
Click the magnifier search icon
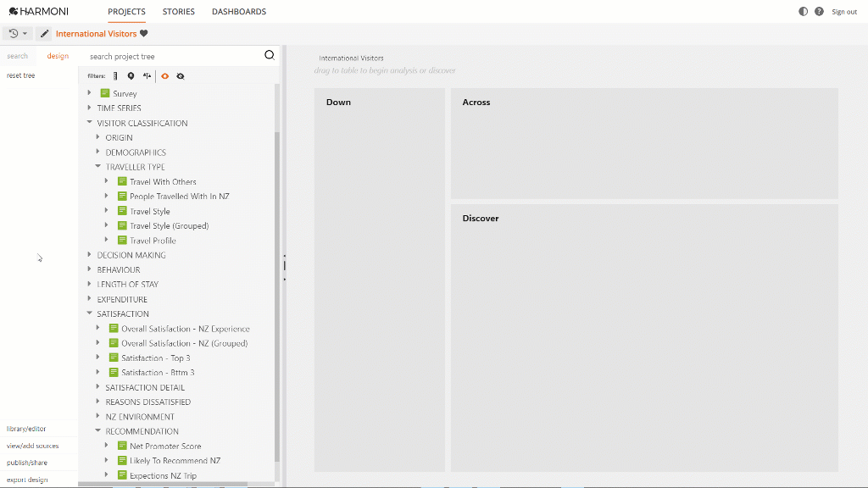pos(270,55)
